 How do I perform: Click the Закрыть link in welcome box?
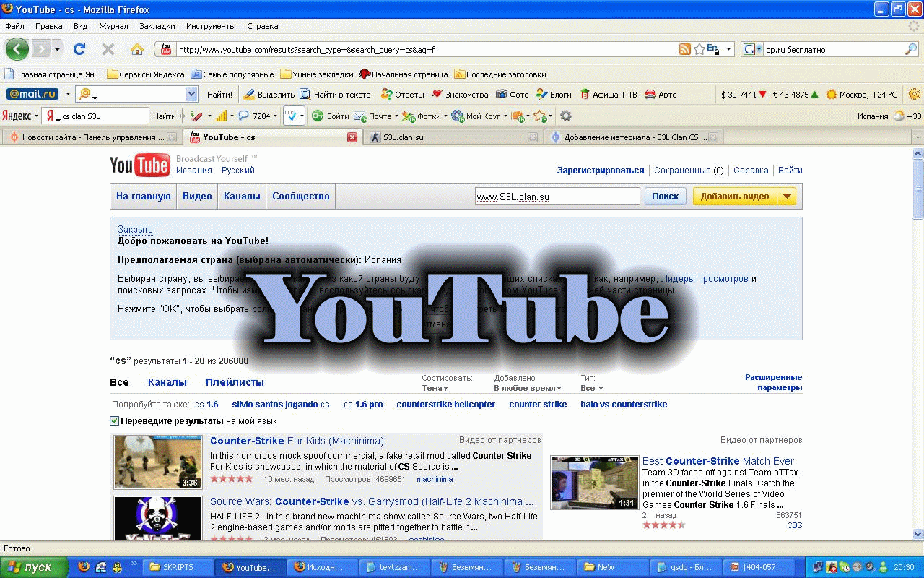point(135,230)
